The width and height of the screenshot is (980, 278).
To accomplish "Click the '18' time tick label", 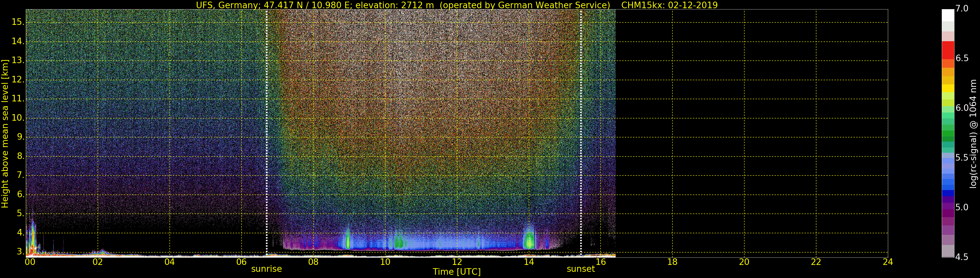I will tap(672, 262).
